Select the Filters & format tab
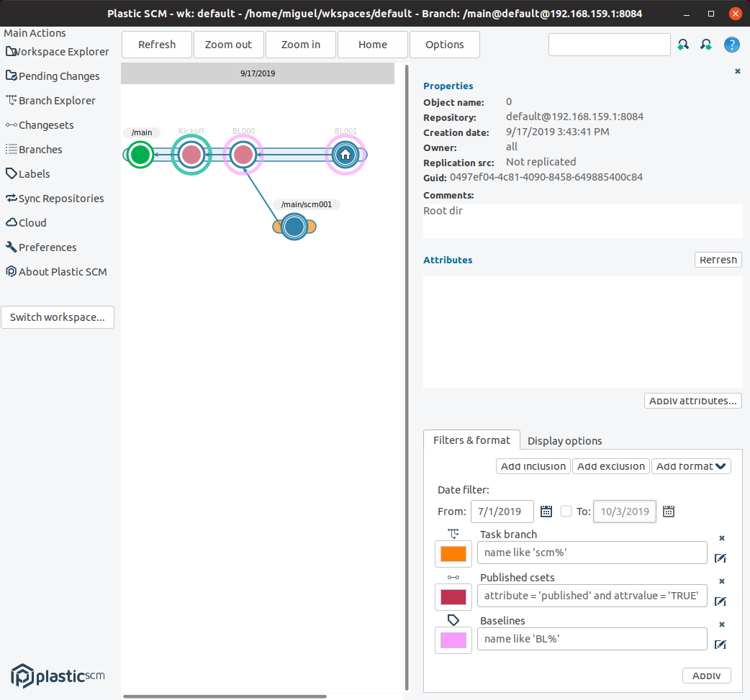Image resolution: width=750 pixels, height=700 pixels. pos(471,440)
